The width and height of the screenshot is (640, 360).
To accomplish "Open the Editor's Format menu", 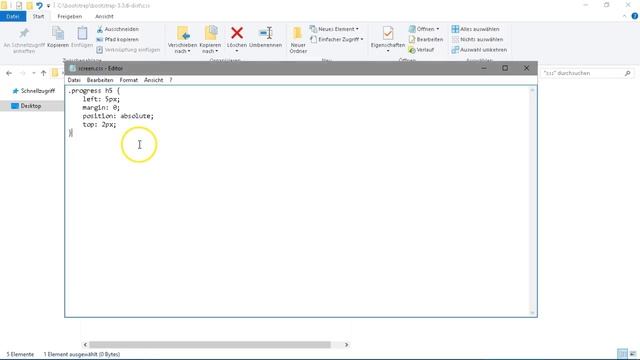I will coord(129,80).
